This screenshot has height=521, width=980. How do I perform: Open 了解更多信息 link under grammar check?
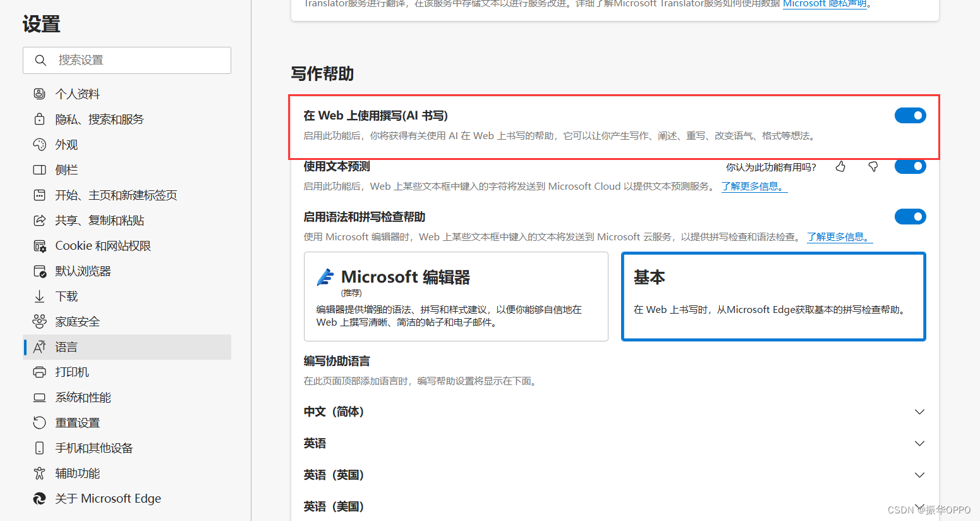(x=840, y=237)
